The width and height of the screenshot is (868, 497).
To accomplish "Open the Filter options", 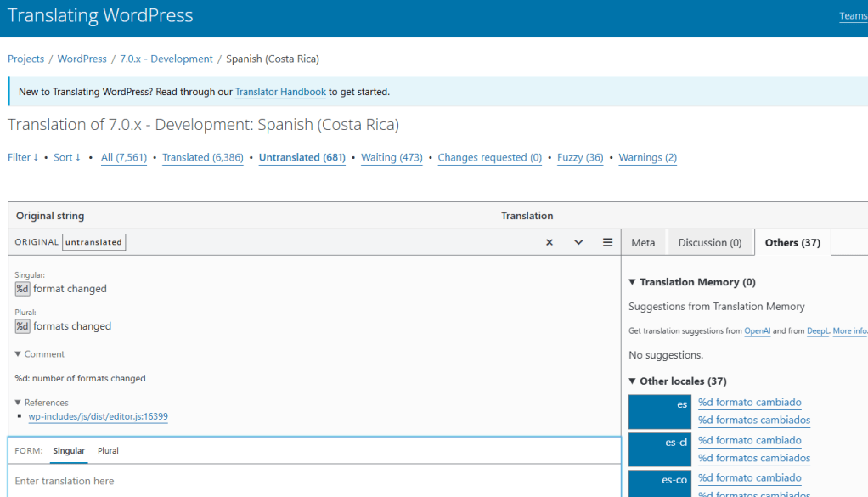I will [23, 157].
